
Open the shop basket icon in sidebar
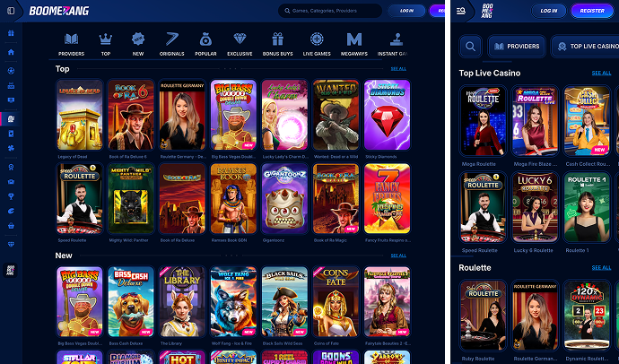(x=11, y=226)
